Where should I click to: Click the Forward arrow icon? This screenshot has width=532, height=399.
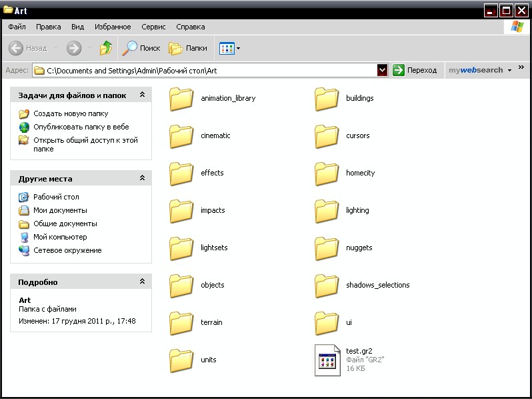(74, 48)
